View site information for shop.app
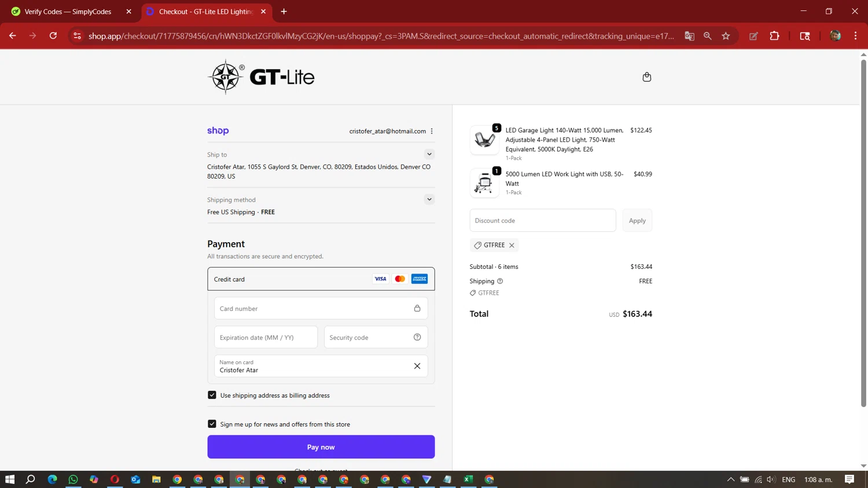Viewport: 868px width, 488px height. point(77,36)
